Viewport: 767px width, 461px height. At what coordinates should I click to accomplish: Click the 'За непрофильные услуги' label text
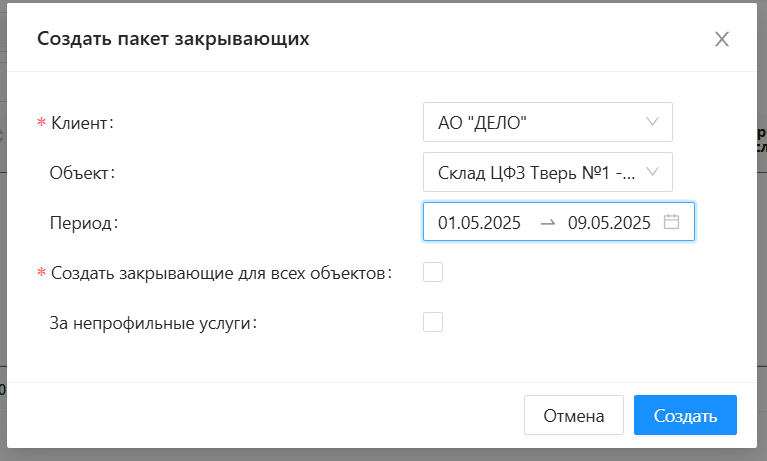tap(153, 323)
